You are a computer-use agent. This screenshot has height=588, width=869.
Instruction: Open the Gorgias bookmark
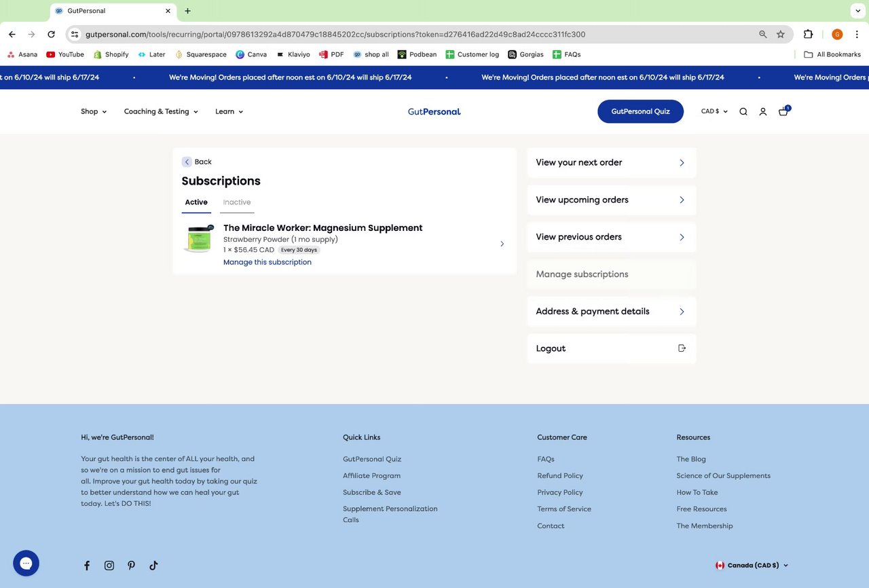(525, 54)
